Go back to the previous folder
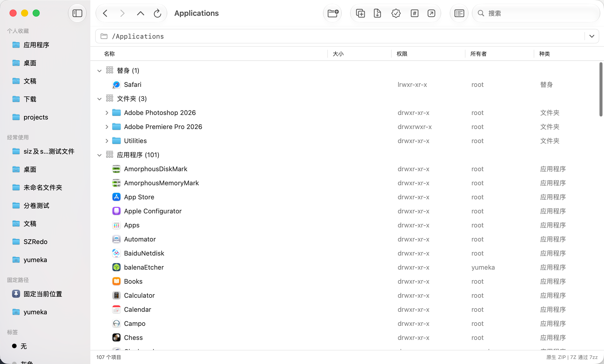 (x=105, y=13)
